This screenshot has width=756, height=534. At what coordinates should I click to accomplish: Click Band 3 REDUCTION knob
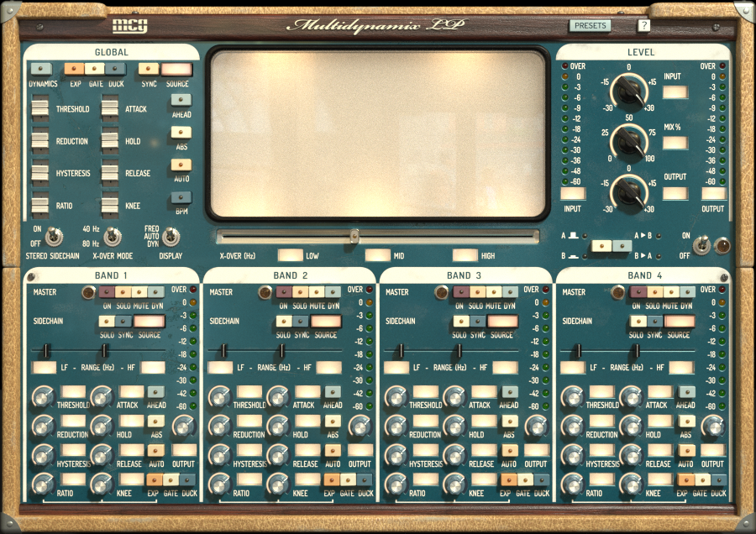(x=396, y=426)
